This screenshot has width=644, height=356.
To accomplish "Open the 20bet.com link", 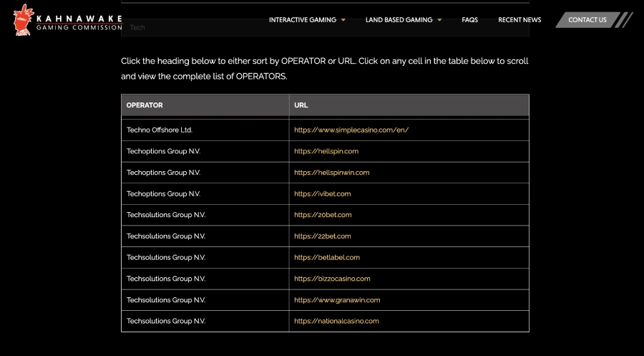I will click(323, 215).
